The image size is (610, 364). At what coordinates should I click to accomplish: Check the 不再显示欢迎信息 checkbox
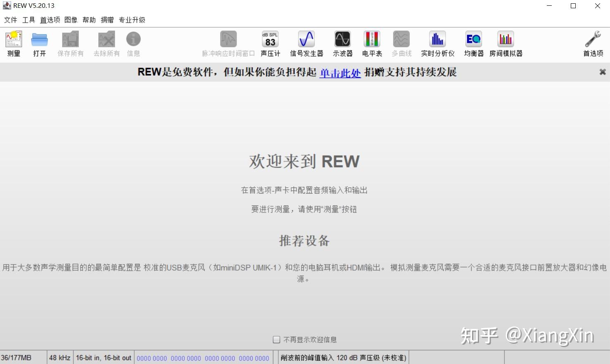pos(277,340)
